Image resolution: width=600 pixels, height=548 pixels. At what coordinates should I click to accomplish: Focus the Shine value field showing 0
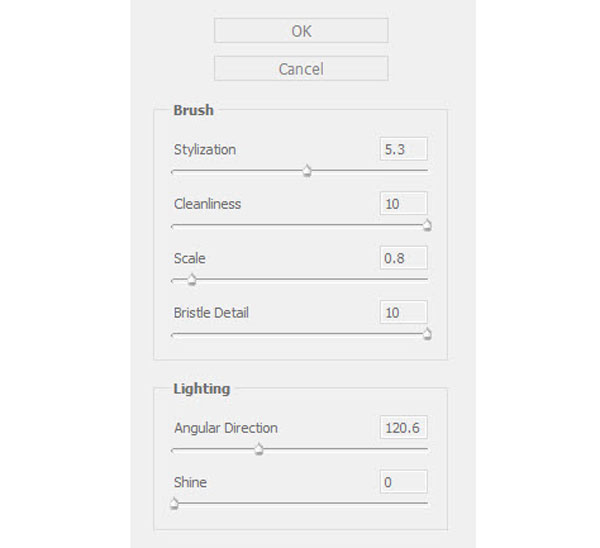[403, 481]
